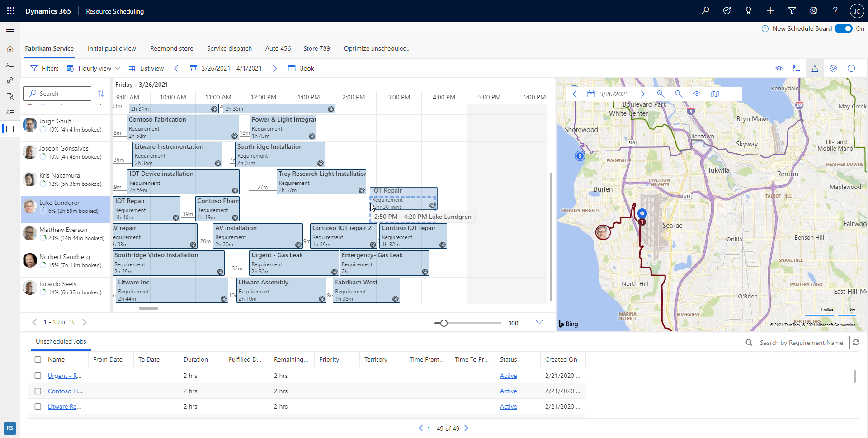Click the zoom out icon on the map toolbar

[x=679, y=94]
